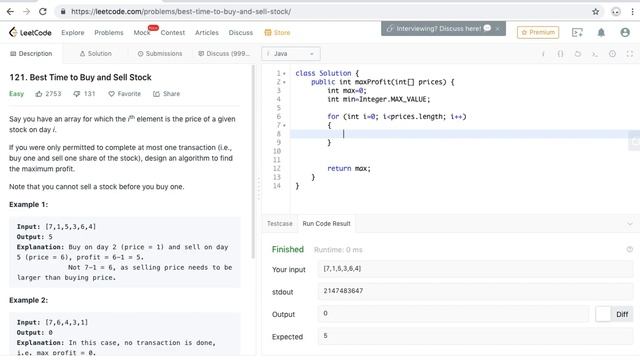Click the Expected value 5
640x360 pixels.
pyautogui.click(x=325, y=336)
